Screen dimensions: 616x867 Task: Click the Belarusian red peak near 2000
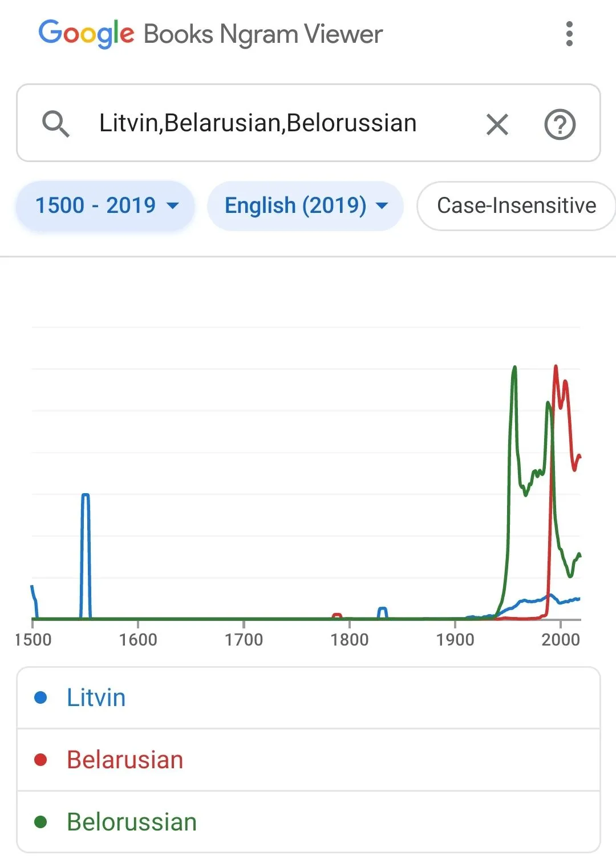556,368
